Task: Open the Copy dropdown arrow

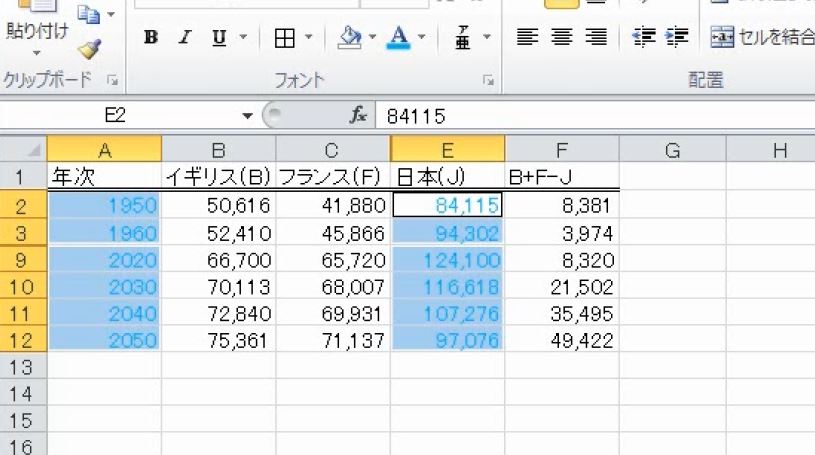Action: point(111,15)
